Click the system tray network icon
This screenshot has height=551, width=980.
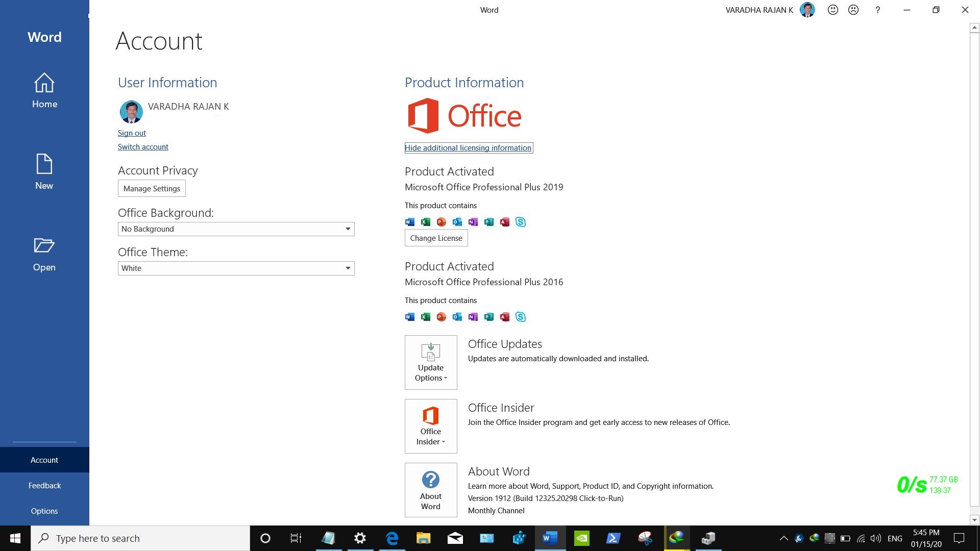coord(861,538)
